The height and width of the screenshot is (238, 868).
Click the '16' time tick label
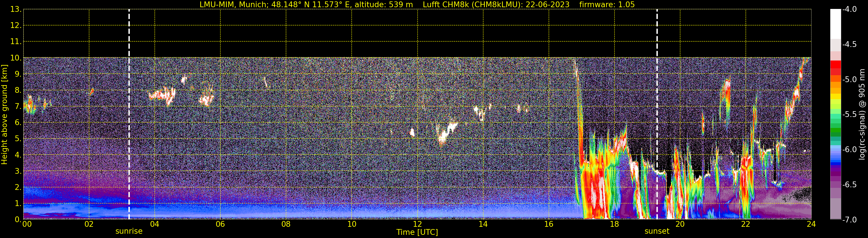coord(549,224)
